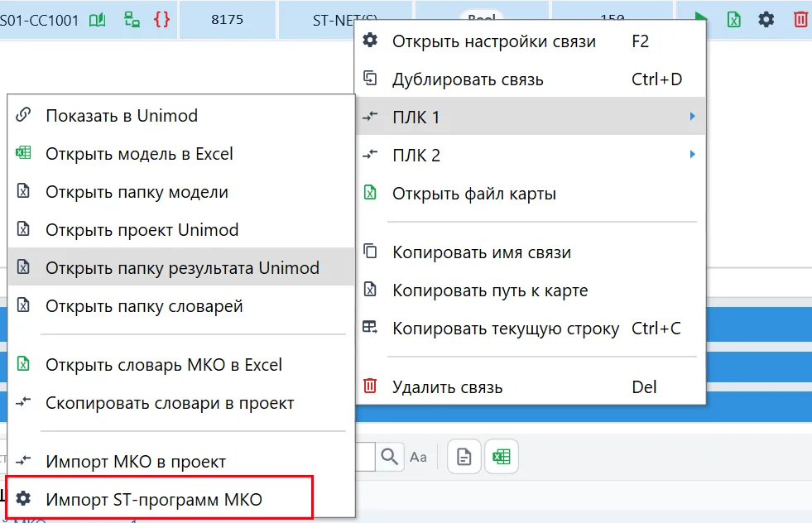Select Открыть настройки связи
Image resolution: width=812 pixels, height=523 pixels.
point(531,41)
